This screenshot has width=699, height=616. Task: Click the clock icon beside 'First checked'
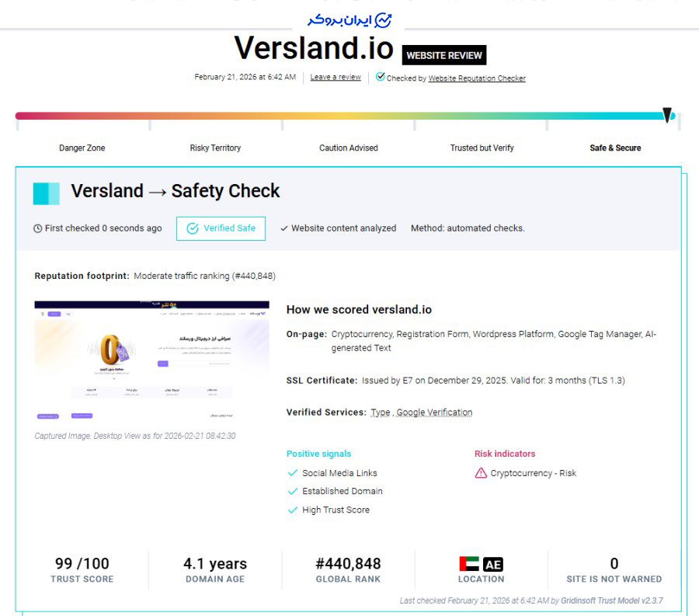click(x=38, y=228)
